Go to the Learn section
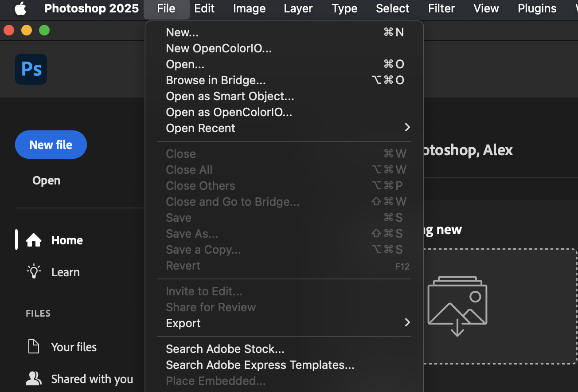 [66, 272]
